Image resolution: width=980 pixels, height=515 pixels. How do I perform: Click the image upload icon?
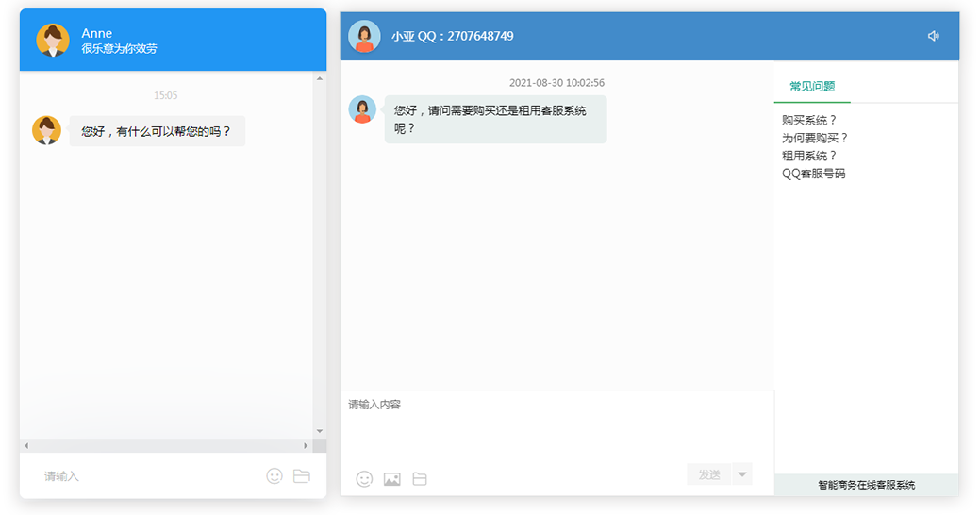point(391,479)
